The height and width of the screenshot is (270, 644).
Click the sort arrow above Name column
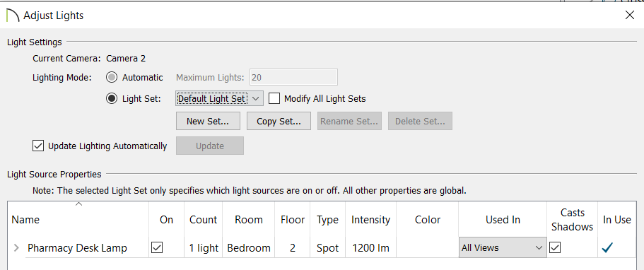pyautogui.click(x=79, y=204)
